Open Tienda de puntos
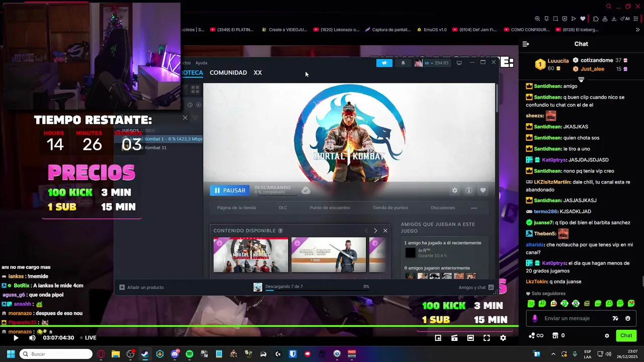Image resolution: width=644 pixels, height=362 pixels. (x=390, y=208)
